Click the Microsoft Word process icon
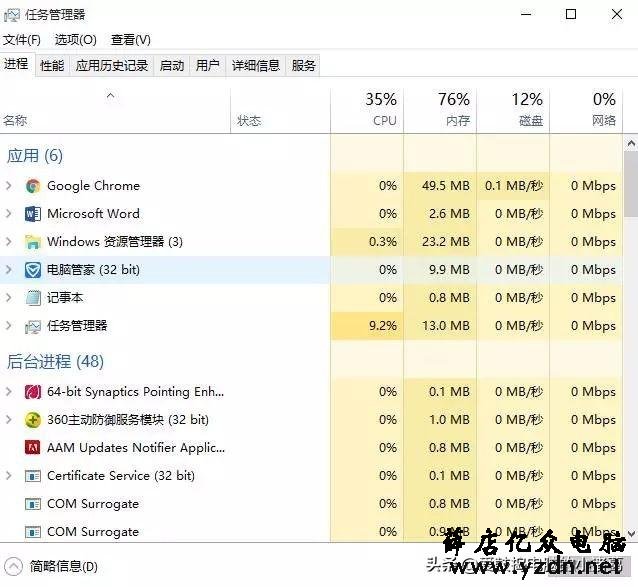The image size is (638, 587). pyautogui.click(x=33, y=214)
